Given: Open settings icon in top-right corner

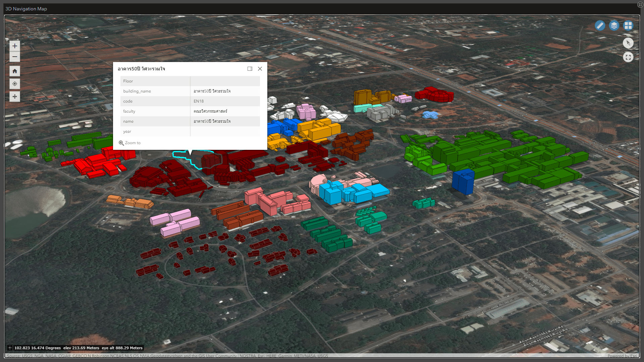Looking at the screenshot, I should click(x=640, y=5).
